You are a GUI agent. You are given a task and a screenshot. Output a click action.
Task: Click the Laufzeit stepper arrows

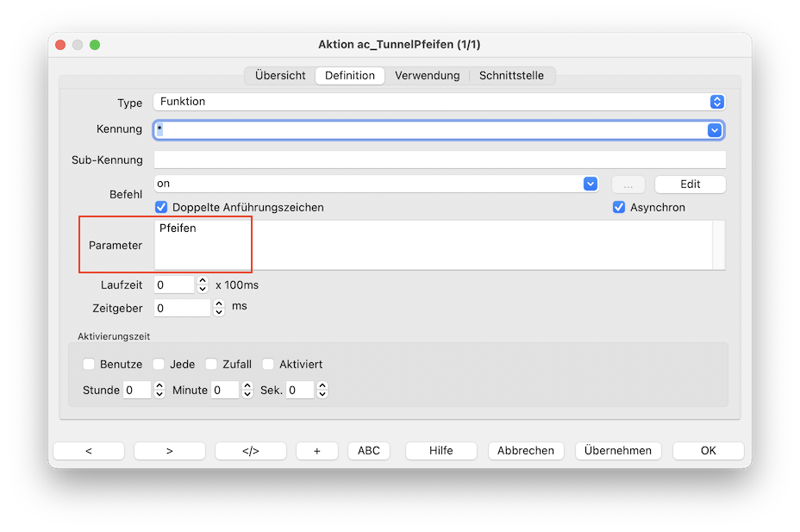pos(203,285)
